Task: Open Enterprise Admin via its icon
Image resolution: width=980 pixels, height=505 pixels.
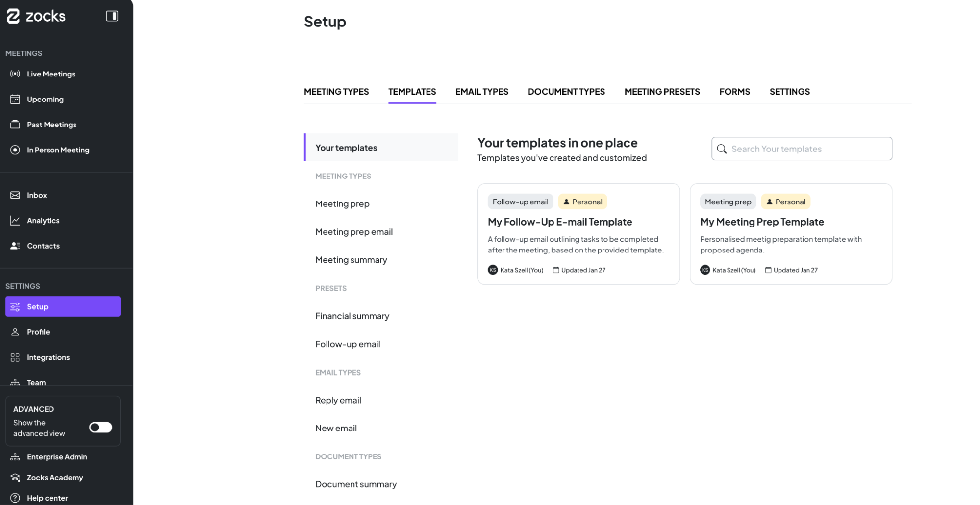Action: (x=15, y=456)
